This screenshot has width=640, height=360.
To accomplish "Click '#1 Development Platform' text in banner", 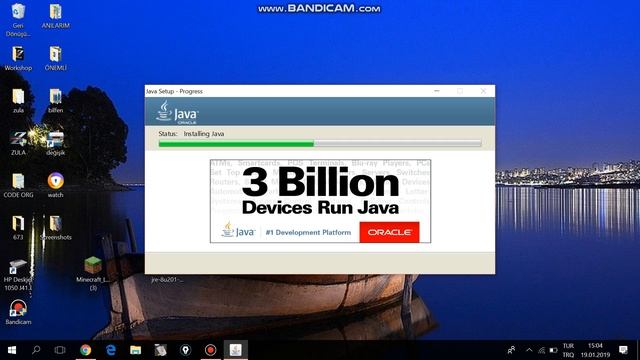I will [308, 232].
